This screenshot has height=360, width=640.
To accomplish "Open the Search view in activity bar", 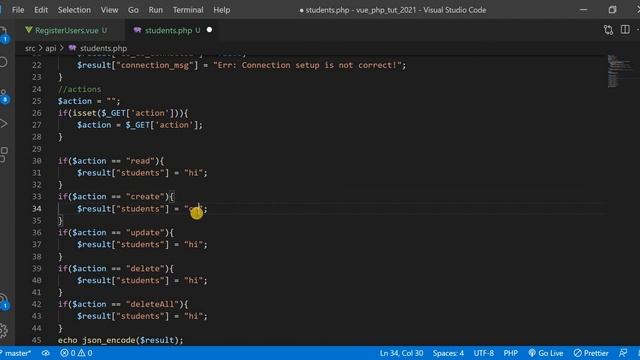I will [3, 62].
